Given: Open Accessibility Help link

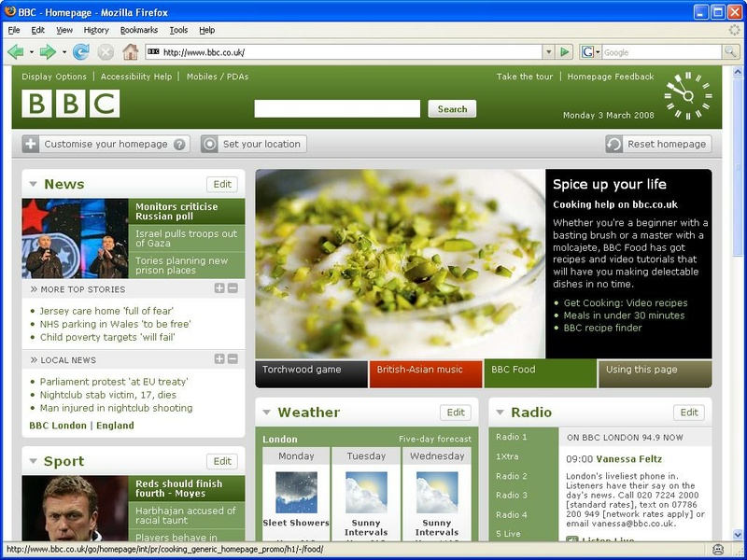Looking at the screenshot, I should (x=136, y=77).
